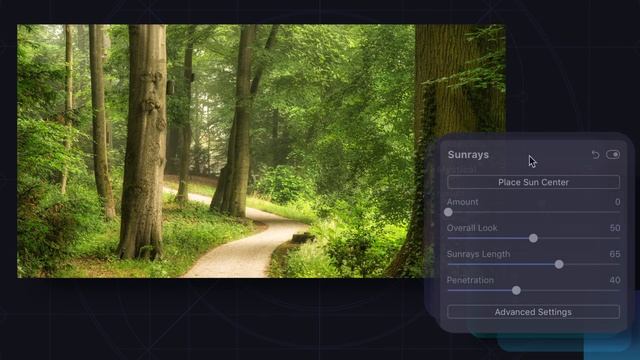Click the Penetration label
This screenshot has width=640, height=360.
(470, 280)
